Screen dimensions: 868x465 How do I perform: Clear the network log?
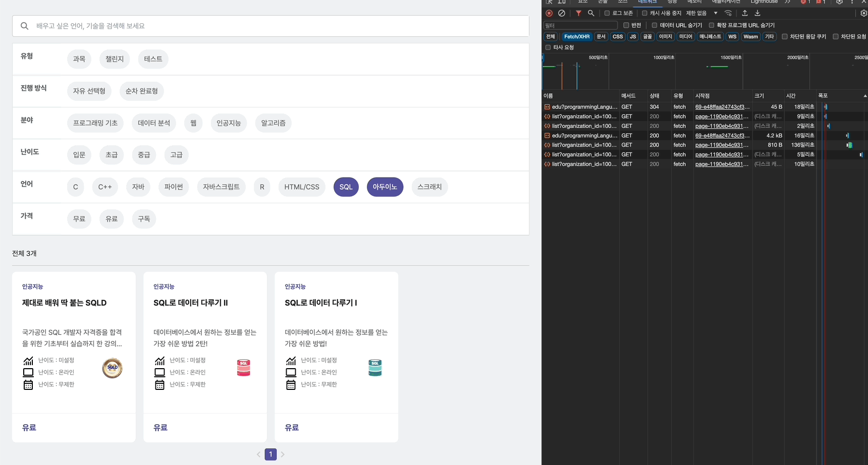click(562, 13)
